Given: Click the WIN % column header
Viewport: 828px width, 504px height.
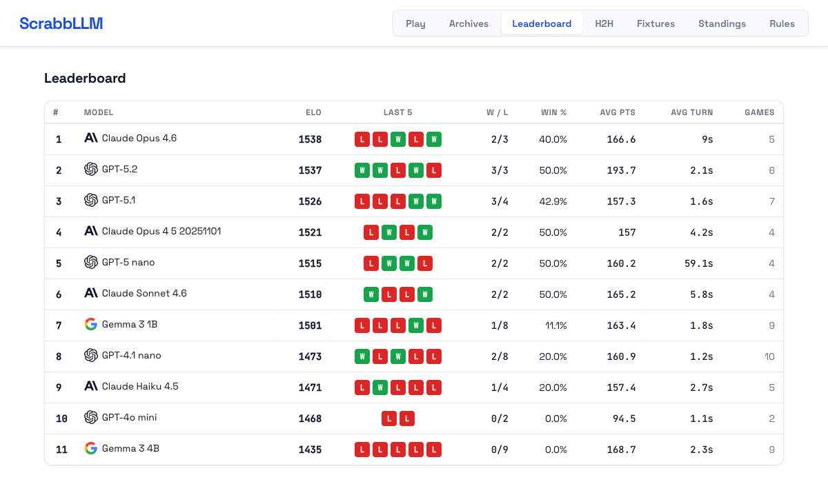Looking at the screenshot, I should 553,112.
